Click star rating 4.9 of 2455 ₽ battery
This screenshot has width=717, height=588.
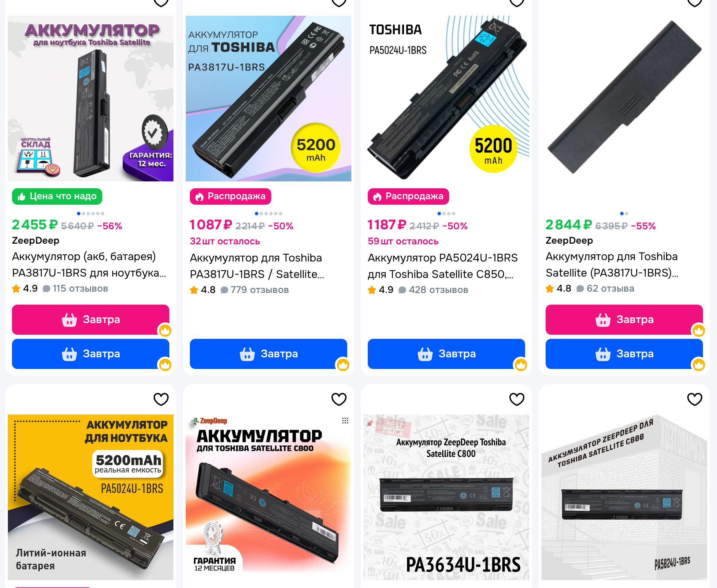pyautogui.click(x=25, y=289)
